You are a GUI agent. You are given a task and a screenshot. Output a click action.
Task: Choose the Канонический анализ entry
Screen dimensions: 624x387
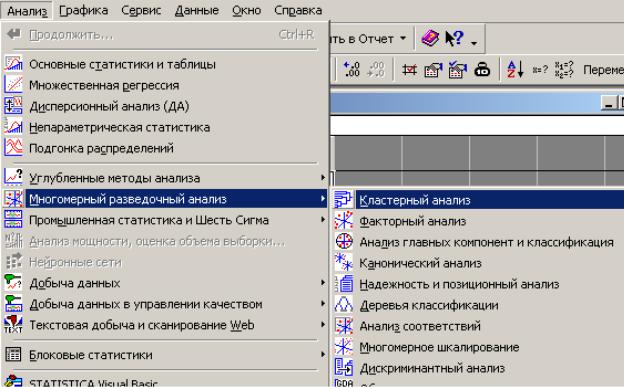pyautogui.click(x=478, y=263)
